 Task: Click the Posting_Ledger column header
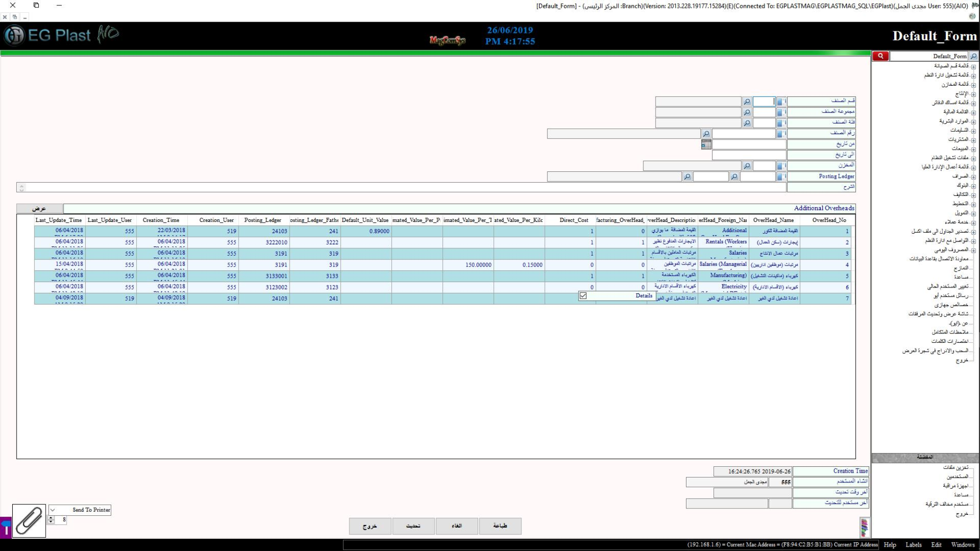coord(263,220)
